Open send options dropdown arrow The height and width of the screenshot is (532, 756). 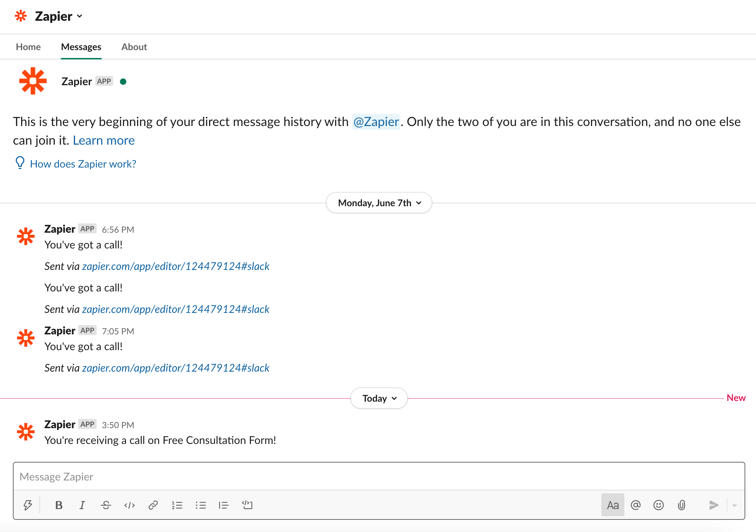tap(735, 505)
